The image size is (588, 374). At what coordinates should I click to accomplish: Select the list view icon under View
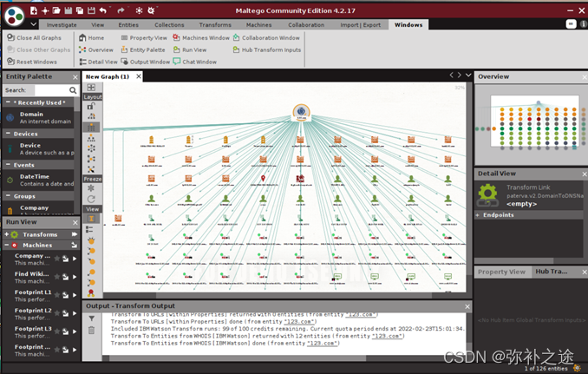tap(89, 229)
